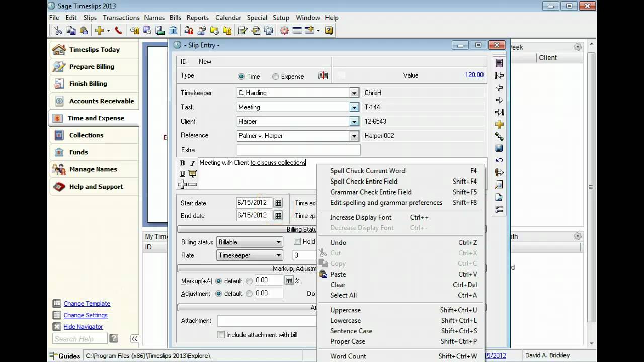Click the Change Settings link
The height and width of the screenshot is (362, 644).
pyautogui.click(x=86, y=315)
